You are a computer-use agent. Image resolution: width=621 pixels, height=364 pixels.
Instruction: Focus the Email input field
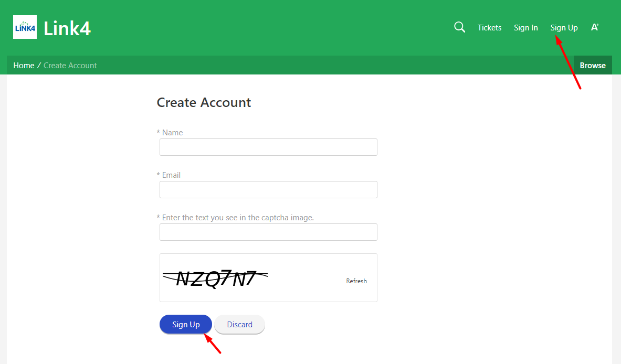point(268,190)
